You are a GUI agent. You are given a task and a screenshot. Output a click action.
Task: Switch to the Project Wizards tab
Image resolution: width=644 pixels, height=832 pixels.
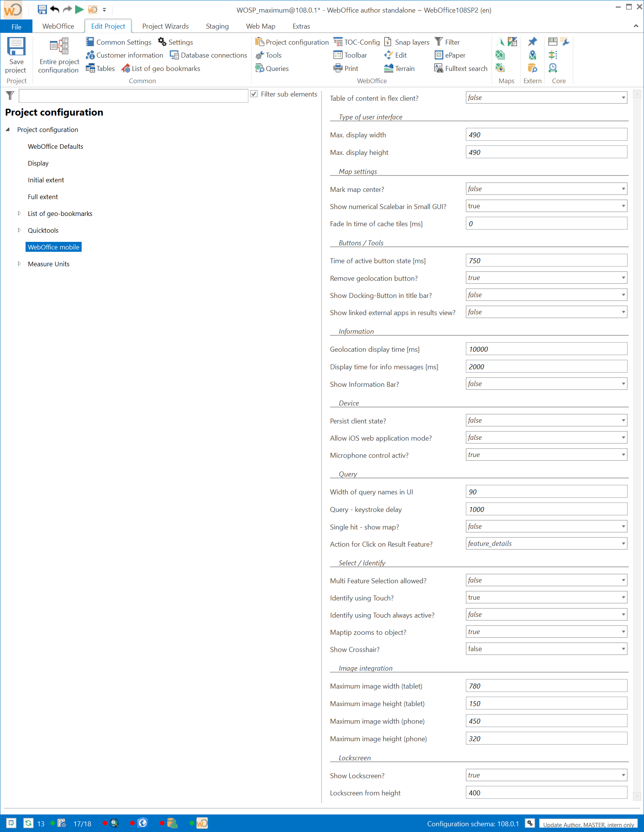165,26
